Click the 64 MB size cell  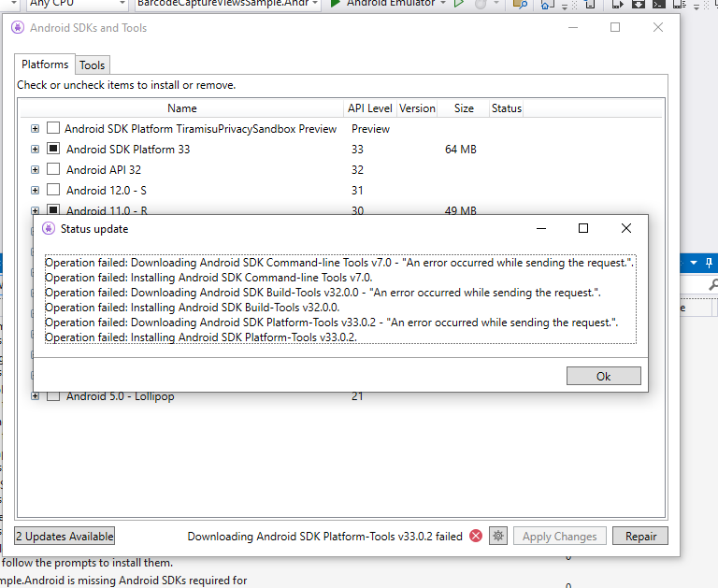(x=461, y=150)
